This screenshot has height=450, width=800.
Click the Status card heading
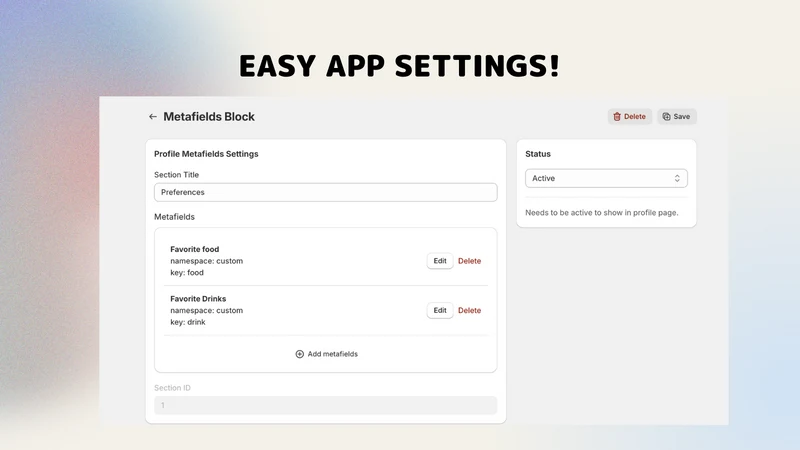coord(538,154)
